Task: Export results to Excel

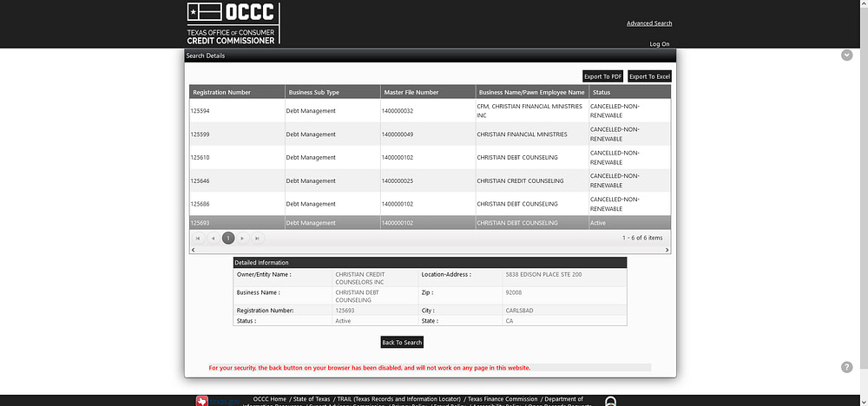Action: (649, 76)
